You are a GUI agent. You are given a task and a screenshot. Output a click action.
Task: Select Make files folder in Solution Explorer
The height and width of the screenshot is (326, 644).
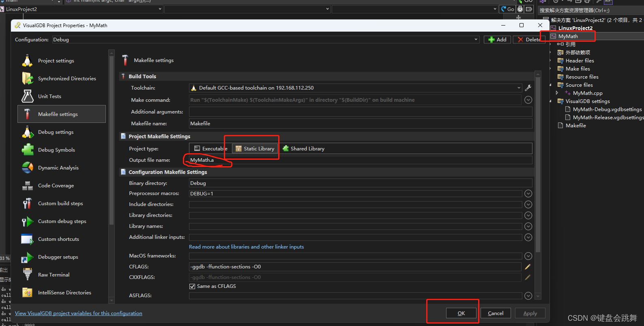point(577,69)
